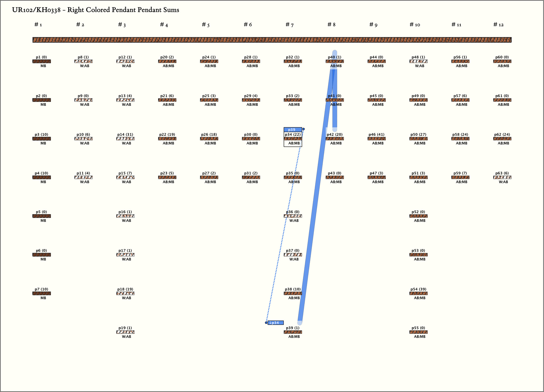The image size is (544, 392).
Task: Click the blue ↓p34 tag
Action: [275, 323]
